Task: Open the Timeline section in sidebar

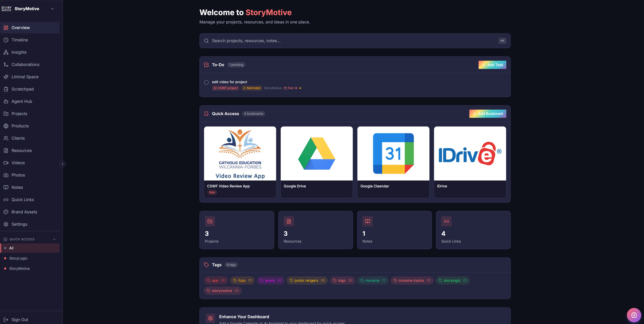Action: coord(20,40)
